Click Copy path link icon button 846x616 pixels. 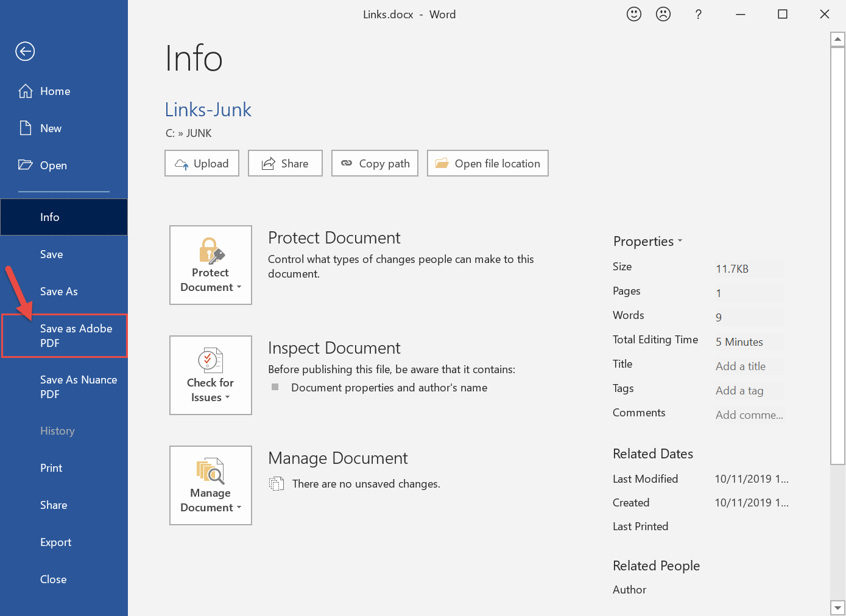pos(375,163)
